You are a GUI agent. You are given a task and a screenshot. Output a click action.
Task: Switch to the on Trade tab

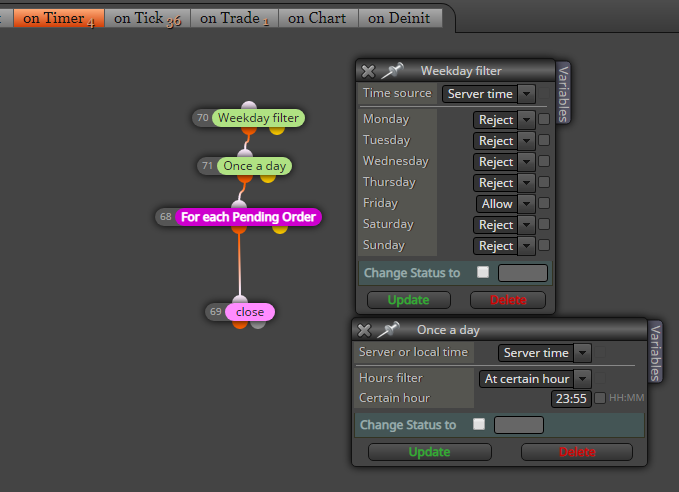(235, 18)
